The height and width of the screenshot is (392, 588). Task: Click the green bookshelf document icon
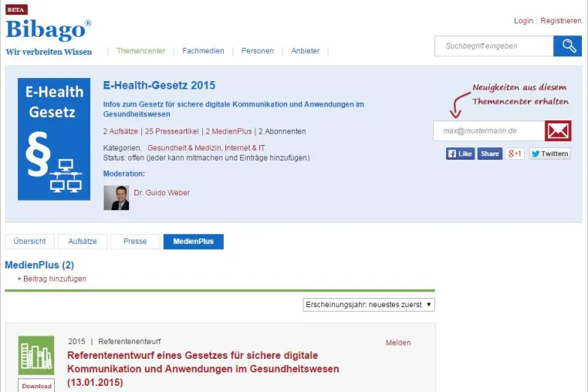click(36, 355)
